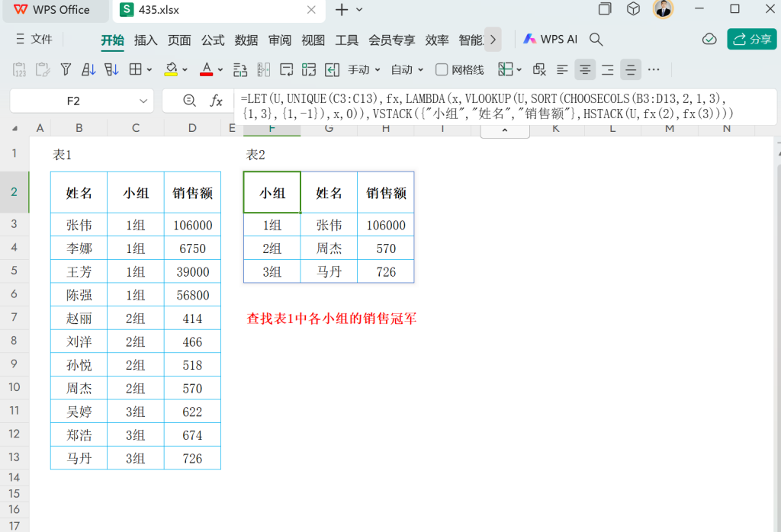
Task: Click the find-and-clear icon next to freeze panes
Action: [539, 69]
